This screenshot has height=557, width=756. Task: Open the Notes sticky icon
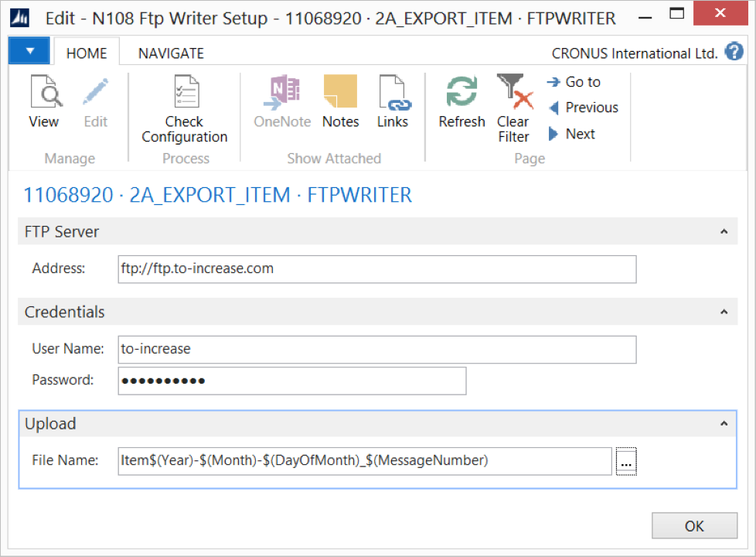click(x=340, y=91)
